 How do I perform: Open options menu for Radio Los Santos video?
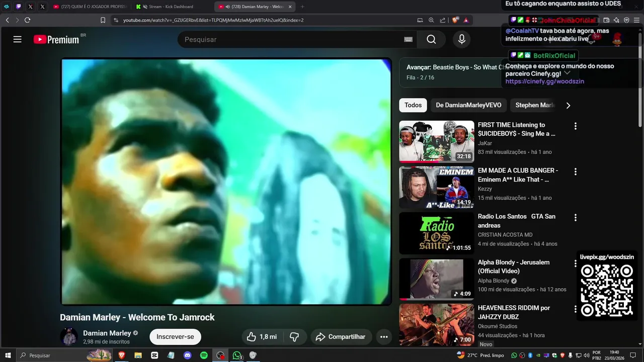click(575, 217)
